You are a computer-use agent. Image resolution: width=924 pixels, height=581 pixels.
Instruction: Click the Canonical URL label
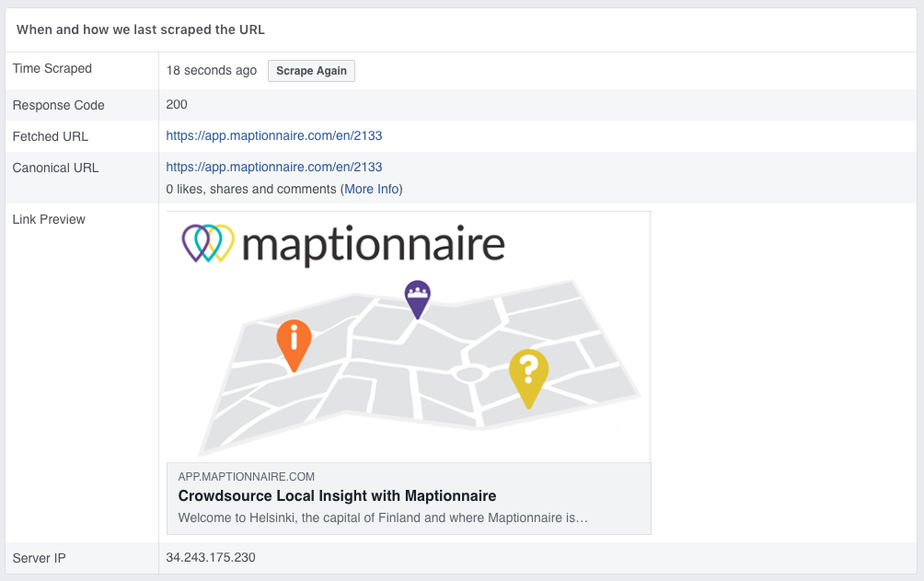click(x=55, y=168)
